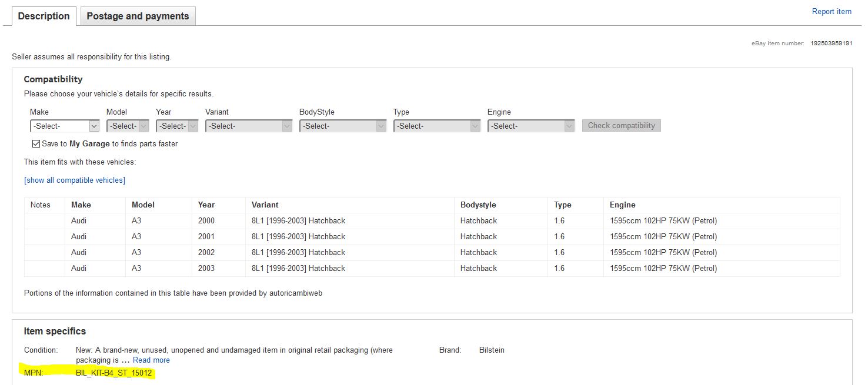The width and height of the screenshot is (868, 385).
Task: Open the Type dropdown
Action: 436,126
